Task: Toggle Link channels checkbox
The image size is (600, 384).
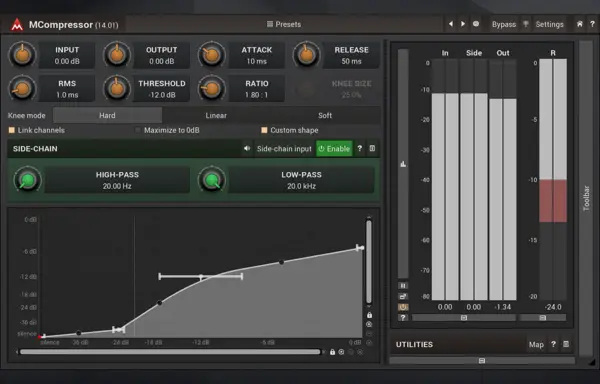Action: click(11, 130)
